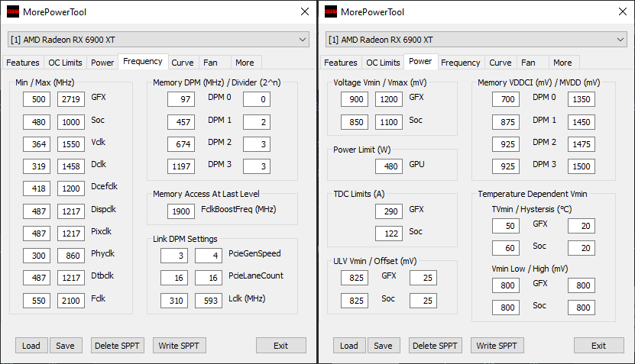The width and height of the screenshot is (635, 364).
Task: Click Load button in left window
Action: [31, 346]
